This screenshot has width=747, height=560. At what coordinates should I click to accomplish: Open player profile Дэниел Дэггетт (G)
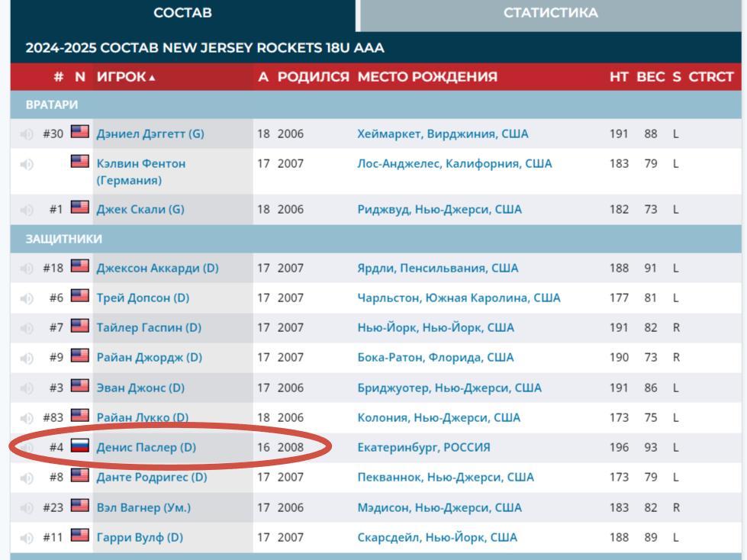tap(150, 134)
